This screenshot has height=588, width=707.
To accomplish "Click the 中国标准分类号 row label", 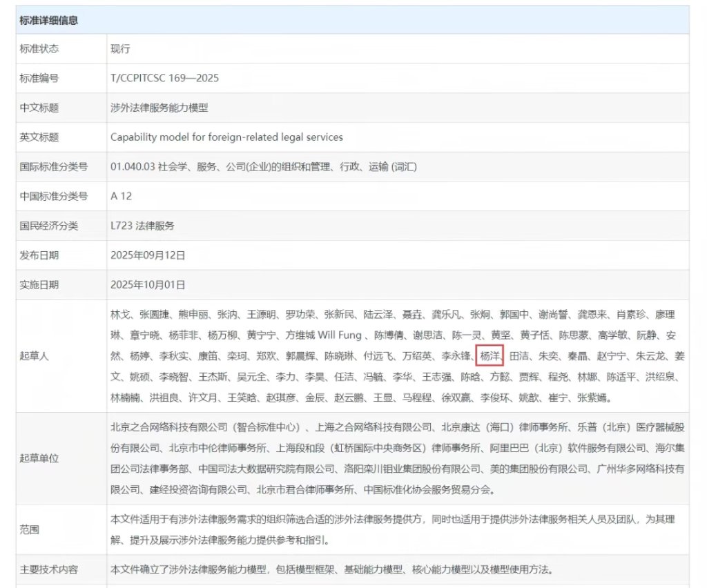I will 54,196.
